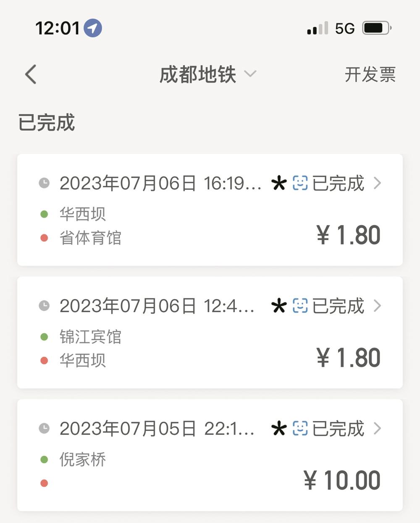Select the 华西坝 to 省体育馆 trip card
Viewport: 420px width, 523px height.
pos(210,227)
